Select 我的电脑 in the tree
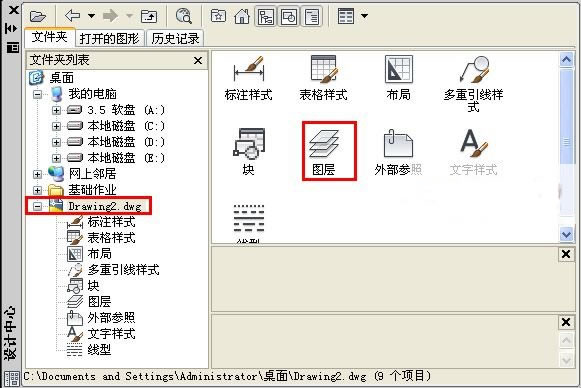The image size is (581, 388). pyautogui.click(x=93, y=94)
